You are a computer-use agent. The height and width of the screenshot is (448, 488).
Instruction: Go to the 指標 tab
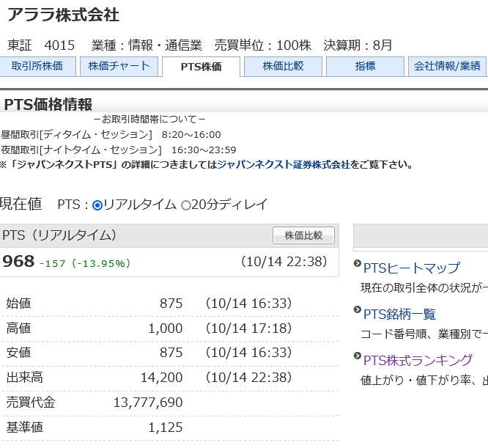click(x=365, y=66)
